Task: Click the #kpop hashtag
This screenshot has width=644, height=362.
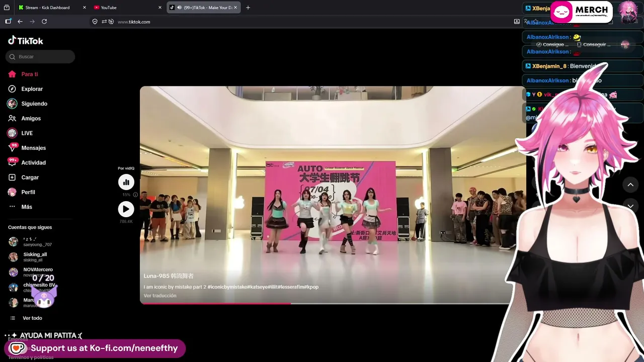Action: click(x=312, y=287)
